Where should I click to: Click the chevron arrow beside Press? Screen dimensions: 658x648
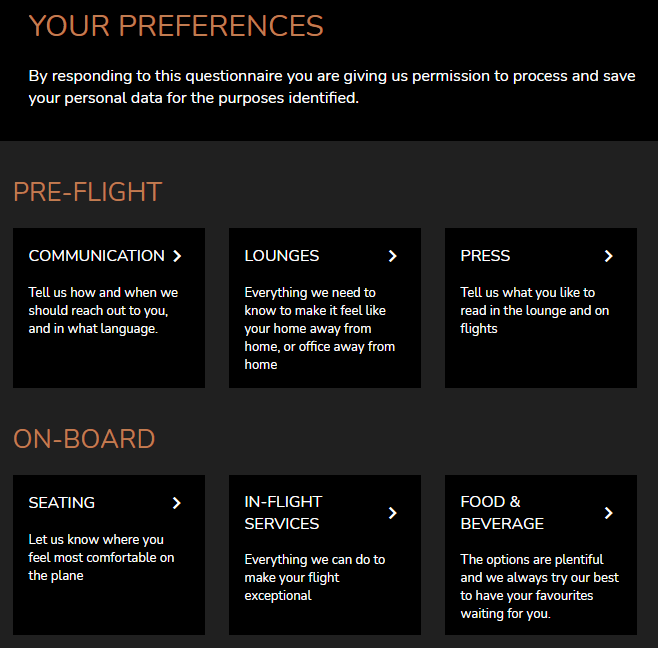(609, 256)
